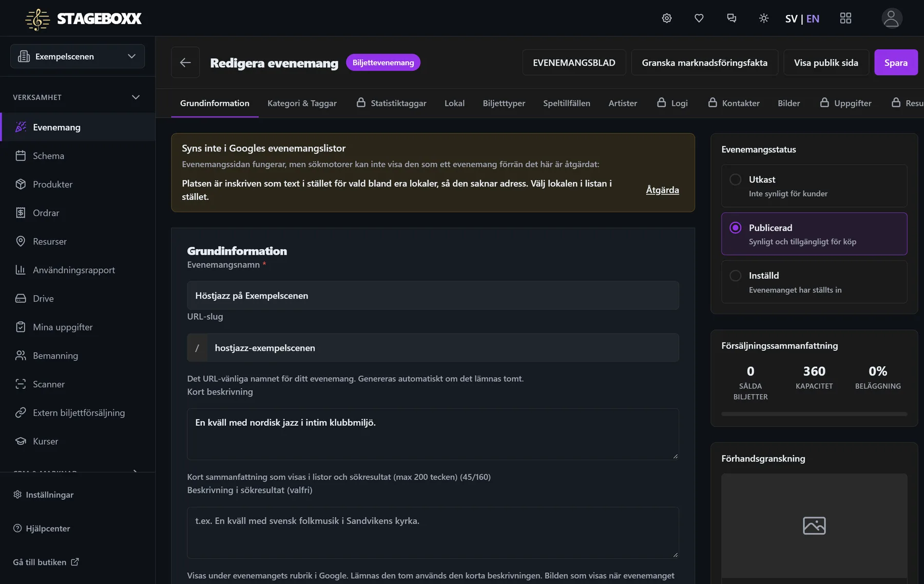This screenshot has width=924, height=584.
Task: Open the apps grid icon
Action: tap(845, 18)
